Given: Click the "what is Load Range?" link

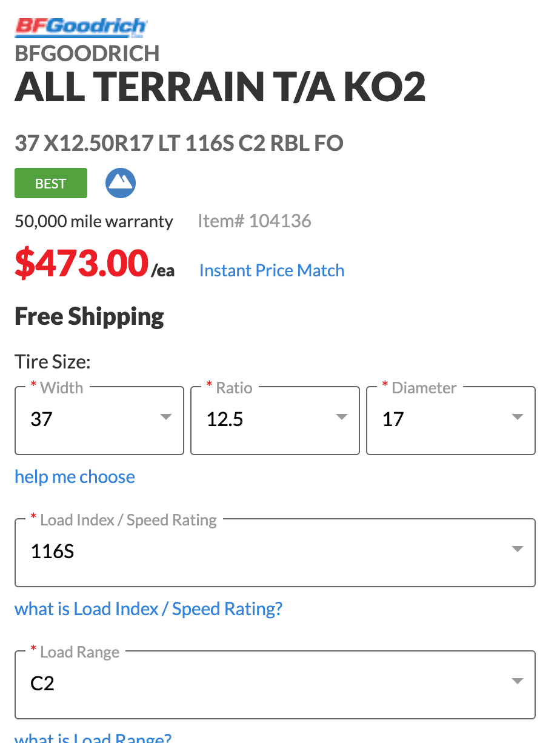Looking at the screenshot, I should click(x=93, y=738).
